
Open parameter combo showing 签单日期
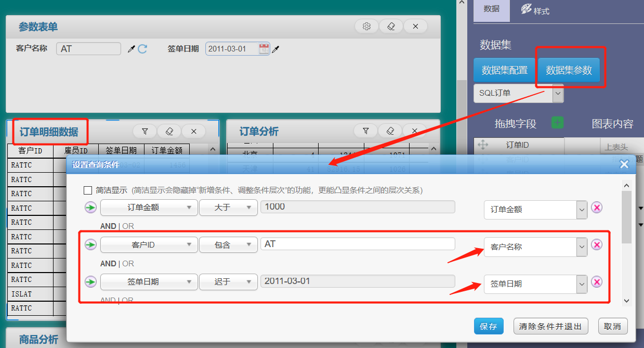(x=536, y=284)
